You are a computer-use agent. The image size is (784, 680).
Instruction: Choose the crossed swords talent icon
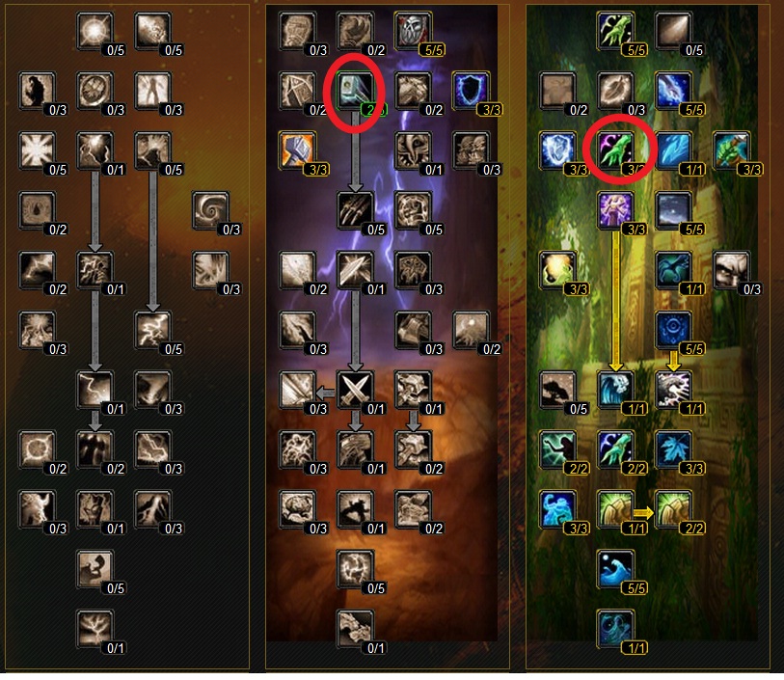(x=355, y=389)
